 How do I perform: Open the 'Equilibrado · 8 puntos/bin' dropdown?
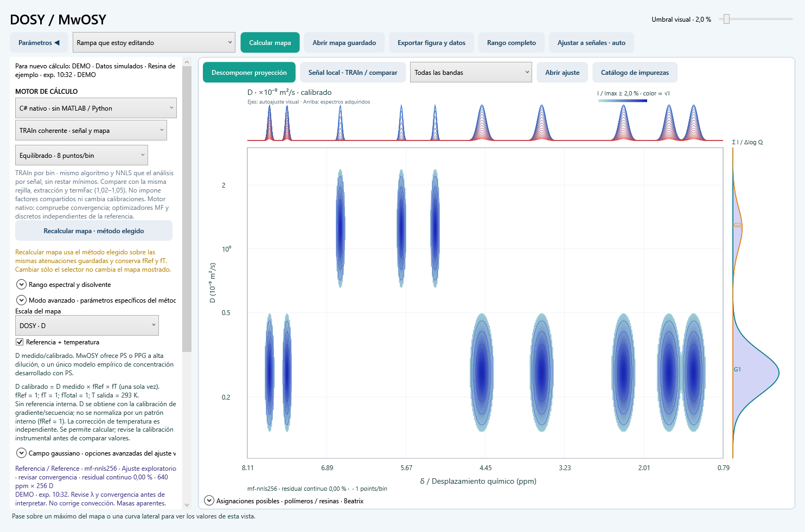tap(81, 156)
